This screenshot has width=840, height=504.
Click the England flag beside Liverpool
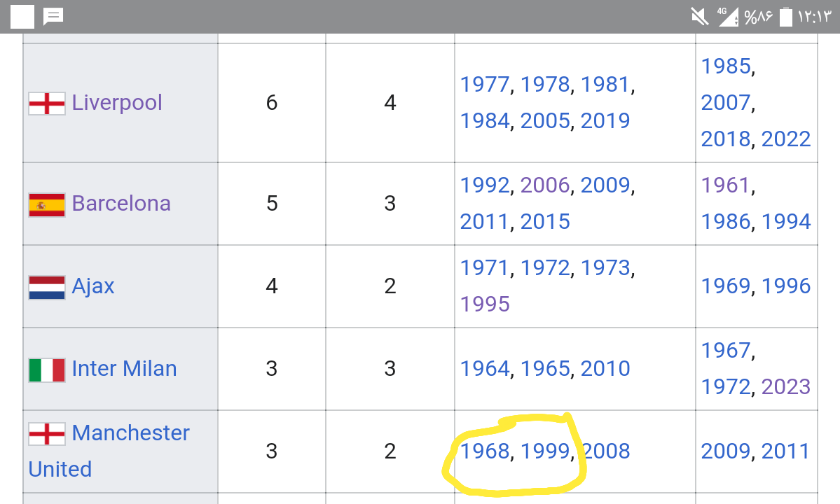47,104
